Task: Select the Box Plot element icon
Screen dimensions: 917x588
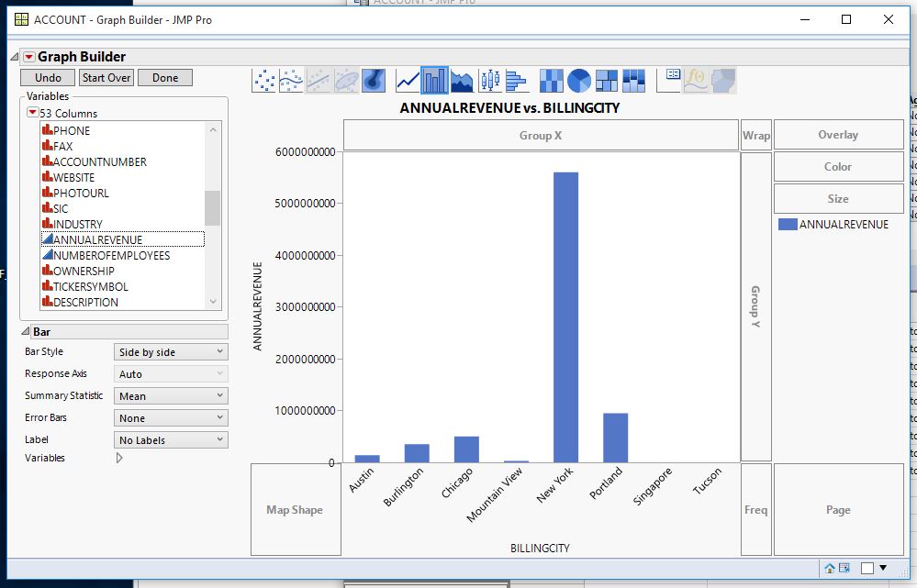Action: (489, 81)
